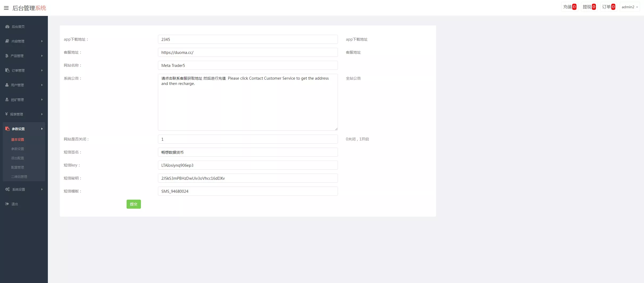Click the red icon beside 参数设置
The image size is (644, 283).
[7, 129]
